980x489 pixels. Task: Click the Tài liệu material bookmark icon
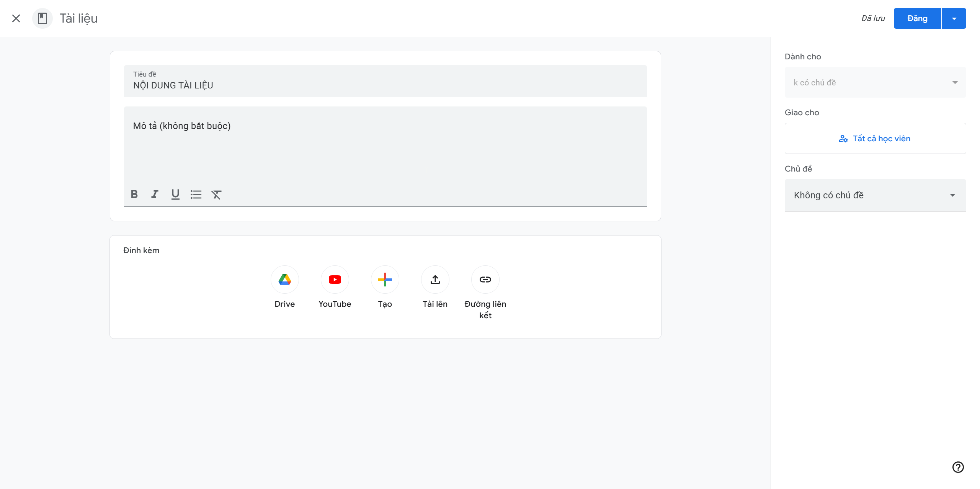42,18
